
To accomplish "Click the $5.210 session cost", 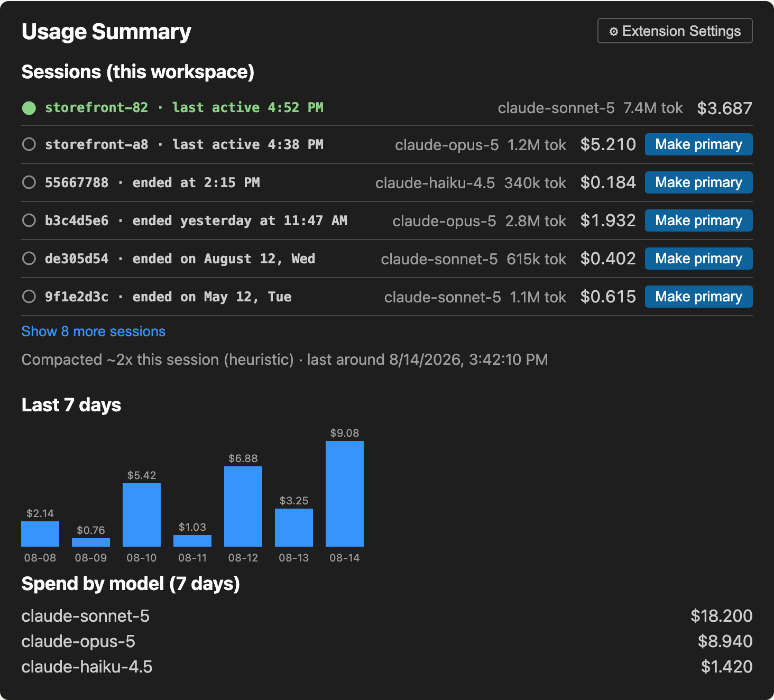I will pyautogui.click(x=608, y=144).
